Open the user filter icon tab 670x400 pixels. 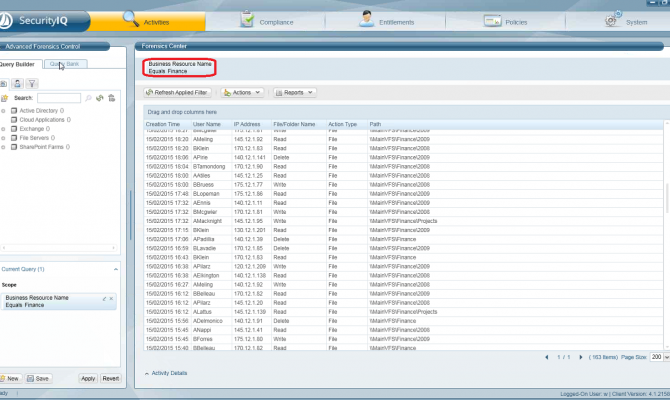click(x=17, y=84)
